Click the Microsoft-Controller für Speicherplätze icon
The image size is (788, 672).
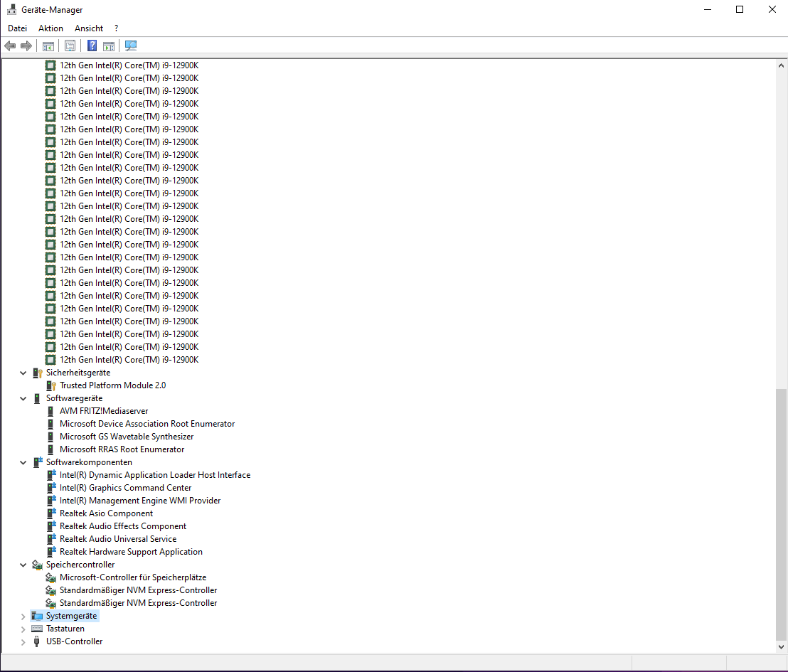tap(50, 577)
